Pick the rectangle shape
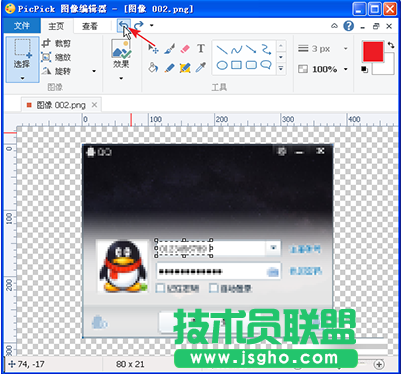 [237, 65]
